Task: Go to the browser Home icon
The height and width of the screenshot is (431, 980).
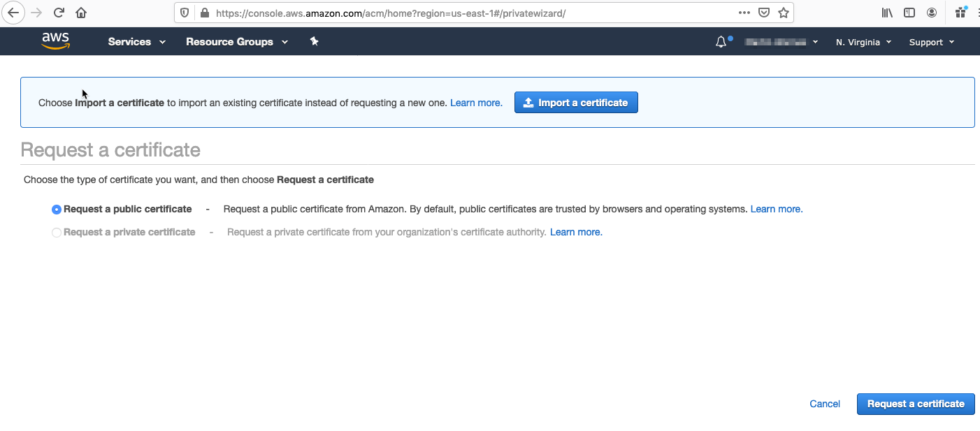Action: (81, 13)
